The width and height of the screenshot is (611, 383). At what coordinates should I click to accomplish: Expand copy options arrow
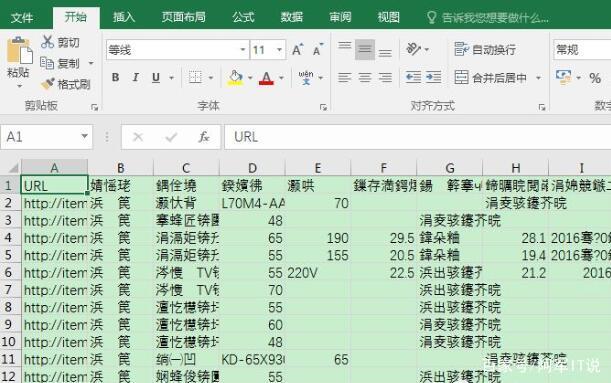point(91,63)
